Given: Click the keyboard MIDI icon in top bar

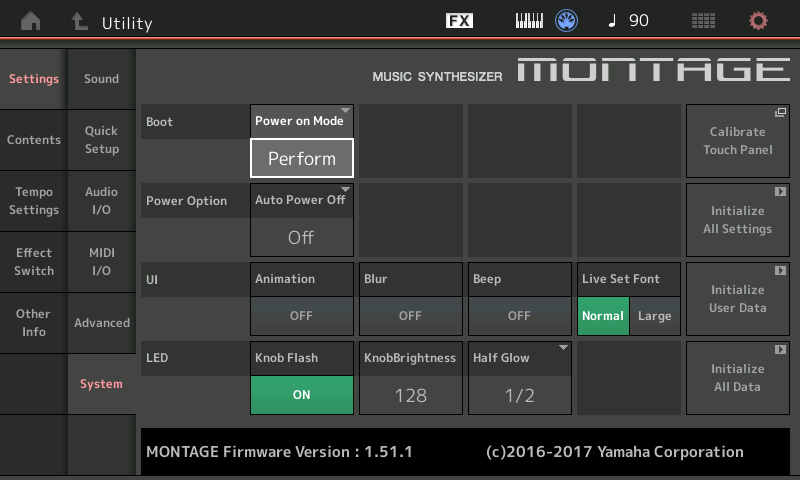Looking at the screenshot, I should tap(529, 21).
